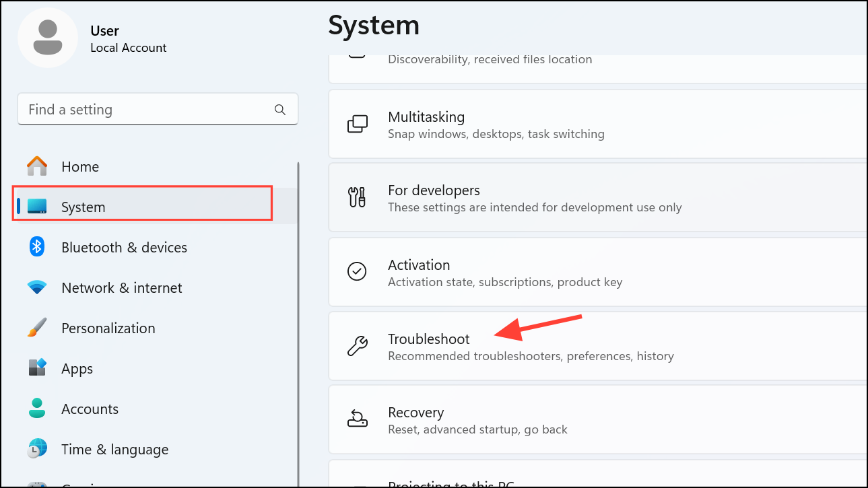The height and width of the screenshot is (488, 868).
Task: Click the user profile avatar
Action: [48, 38]
